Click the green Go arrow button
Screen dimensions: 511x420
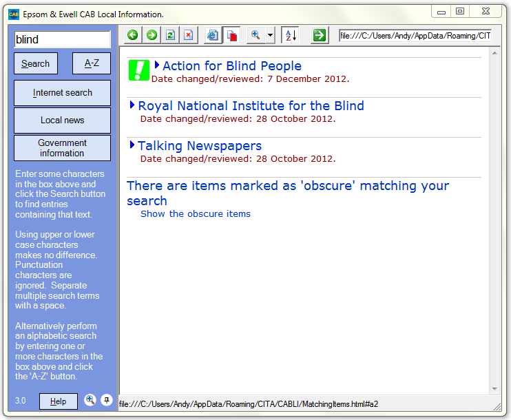(320, 35)
